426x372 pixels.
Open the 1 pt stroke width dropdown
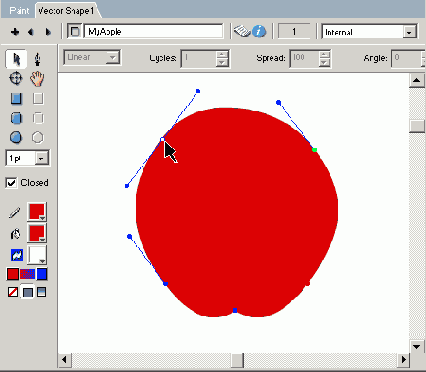(41, 158)
